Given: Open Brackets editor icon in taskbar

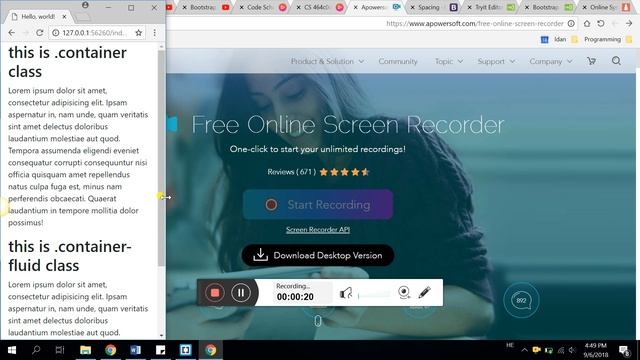Looking at the screenshot, I should (x=185, y=350).
